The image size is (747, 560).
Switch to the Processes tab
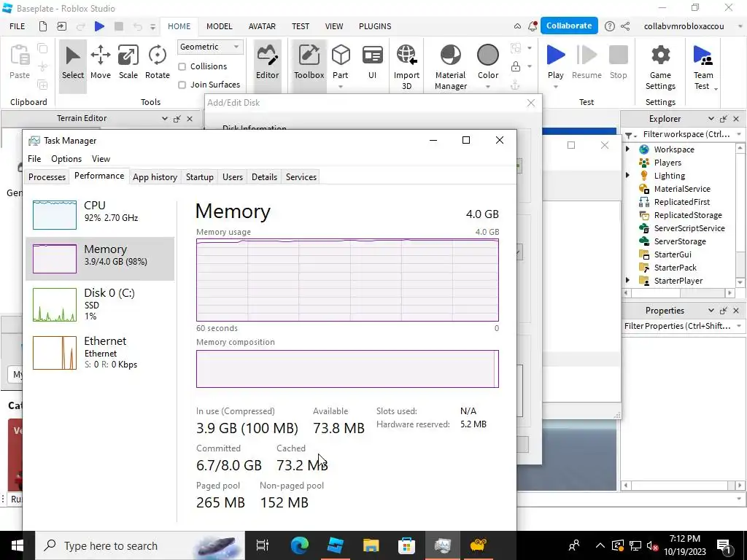(47, 176)
